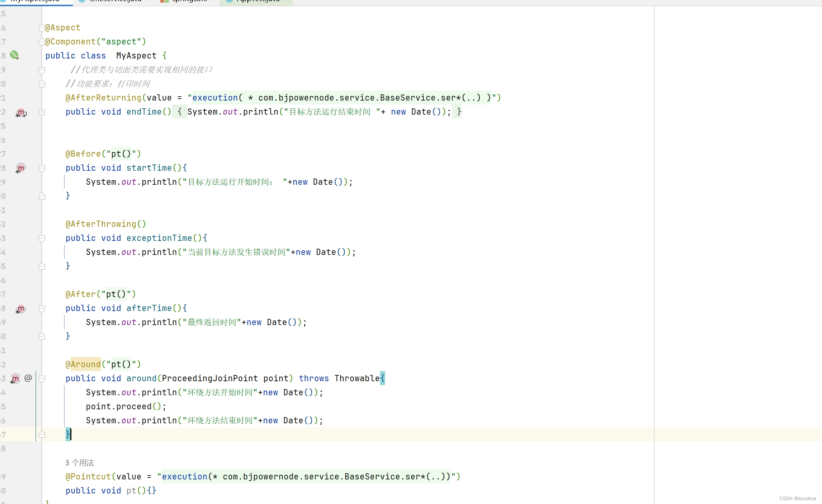
Task: Click the @ annotation gutter icon on around line
Action: tap(28, 378)
